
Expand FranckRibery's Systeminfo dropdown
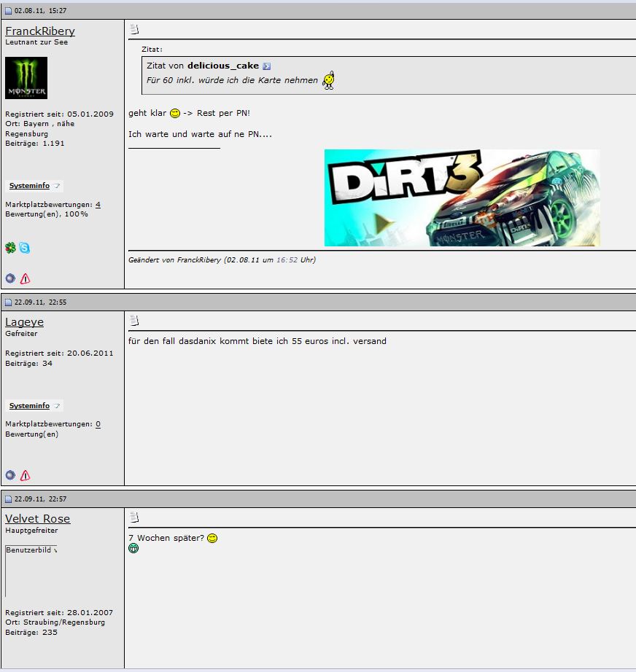pyautogui.click(x=35, y=186)
